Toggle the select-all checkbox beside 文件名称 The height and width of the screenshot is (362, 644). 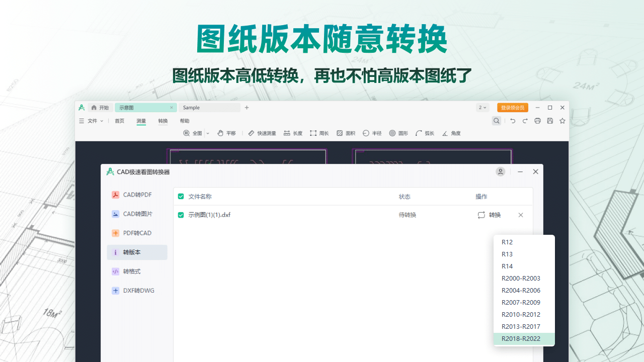pyautogui.click(x=181, y=197)
